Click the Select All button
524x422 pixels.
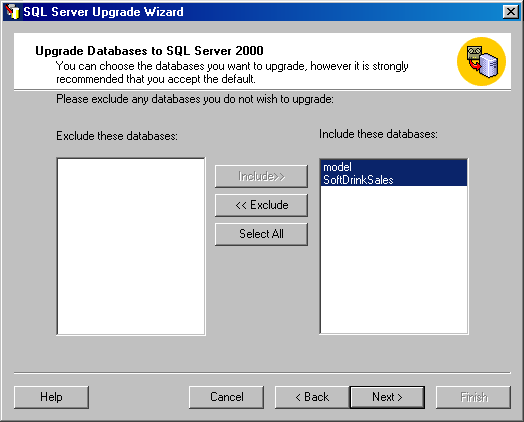261,234
